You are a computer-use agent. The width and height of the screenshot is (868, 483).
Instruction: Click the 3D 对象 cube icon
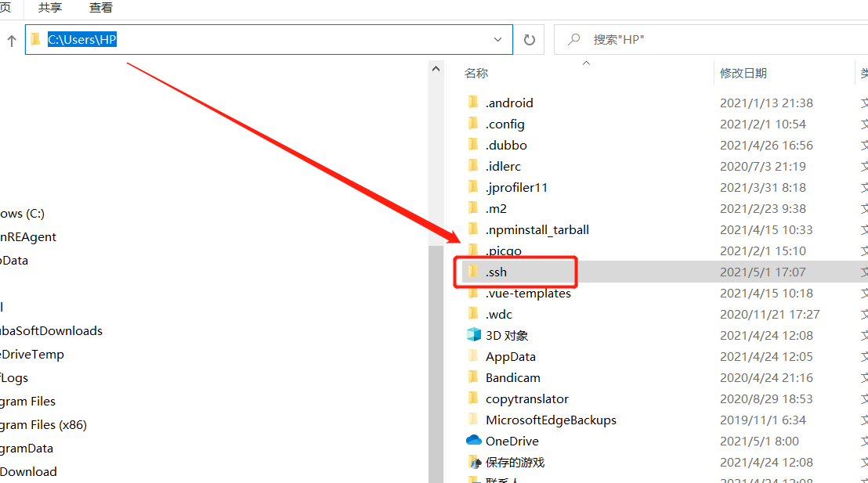[474, 335]
